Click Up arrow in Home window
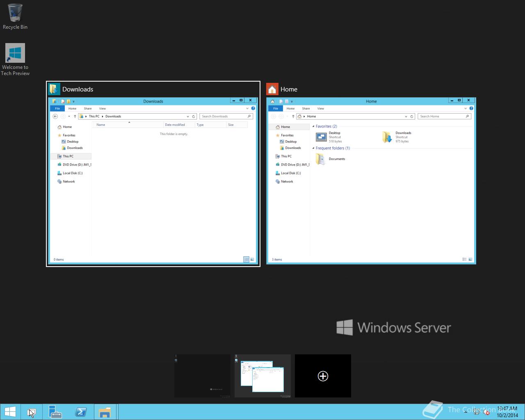 [x=293, y=116]
